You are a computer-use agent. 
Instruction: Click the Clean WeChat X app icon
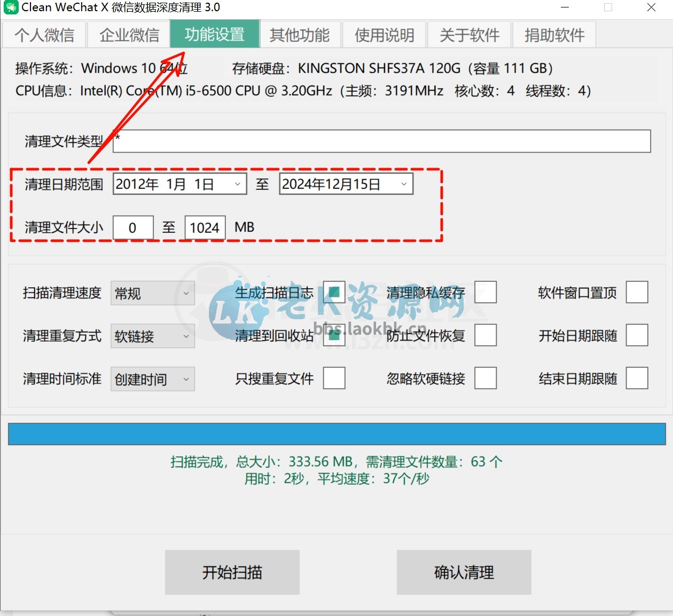(x=11, y=7)
